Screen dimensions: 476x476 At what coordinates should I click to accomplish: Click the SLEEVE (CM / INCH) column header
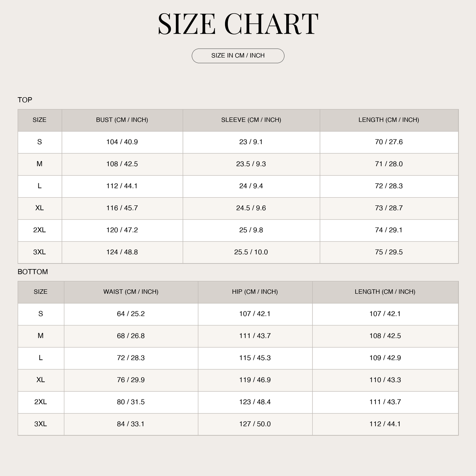coord(251,120)
